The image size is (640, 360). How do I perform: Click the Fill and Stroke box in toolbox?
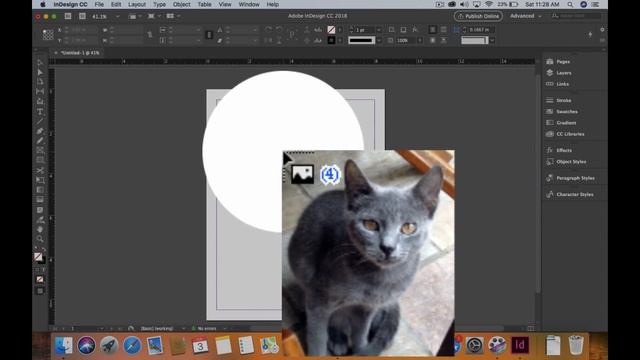[x=39, y=258]
